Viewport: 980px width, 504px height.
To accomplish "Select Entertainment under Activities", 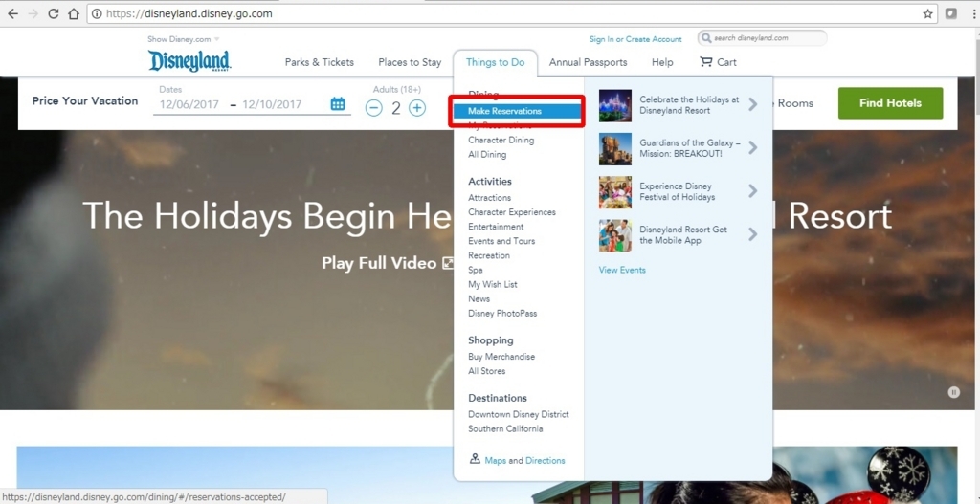I will coord(496,226).
